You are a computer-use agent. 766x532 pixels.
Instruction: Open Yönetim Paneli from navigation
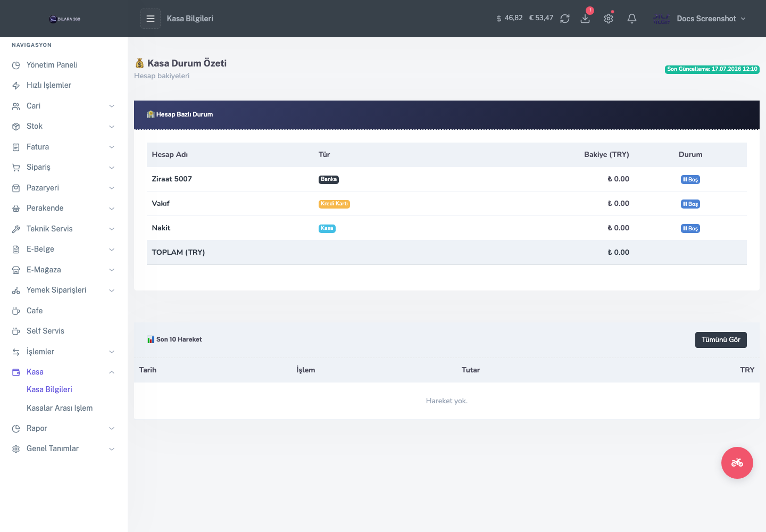point(52,65)
